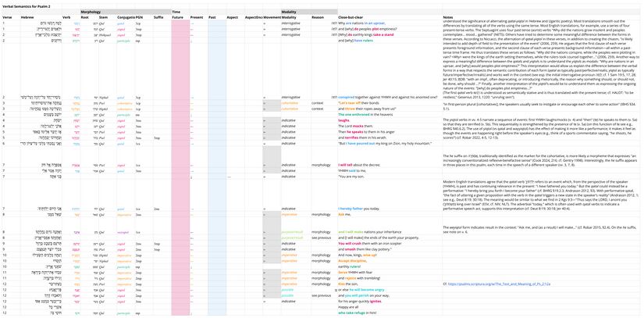Select the Suffix column header
Image resolution: width=644 pixels, height=318 pixels.
(x=158, y=18)
